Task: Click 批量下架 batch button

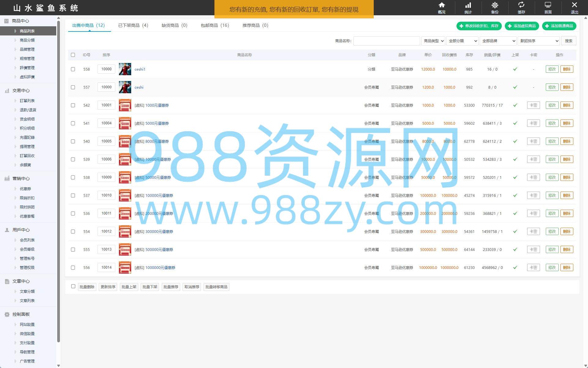Action: pos(150,287)
